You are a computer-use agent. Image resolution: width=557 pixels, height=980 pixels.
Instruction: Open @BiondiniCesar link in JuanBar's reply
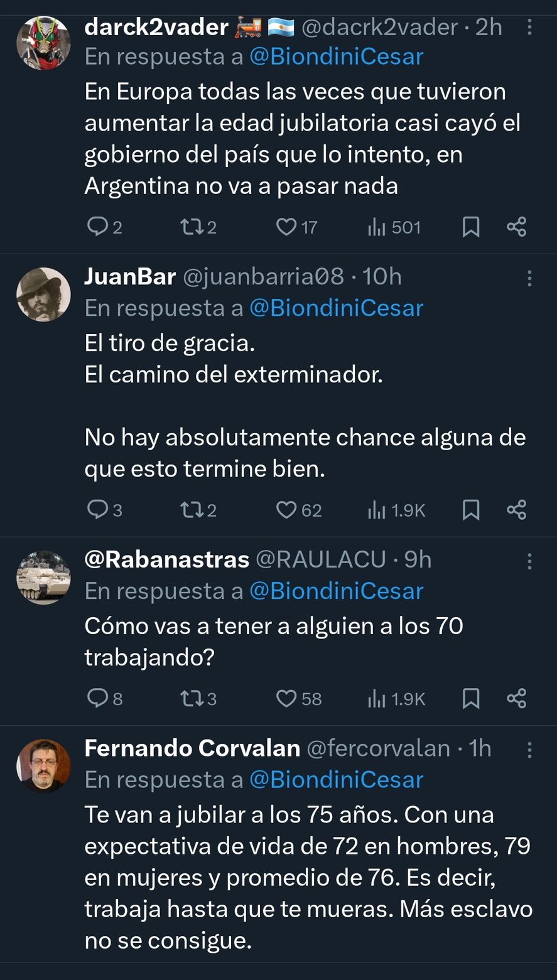[x=336, y=308]
